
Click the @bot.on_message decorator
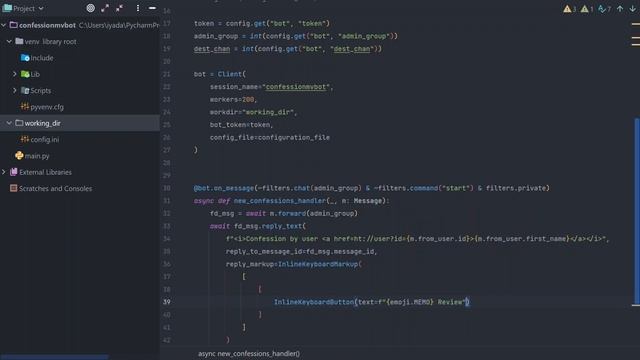point(224,188)
